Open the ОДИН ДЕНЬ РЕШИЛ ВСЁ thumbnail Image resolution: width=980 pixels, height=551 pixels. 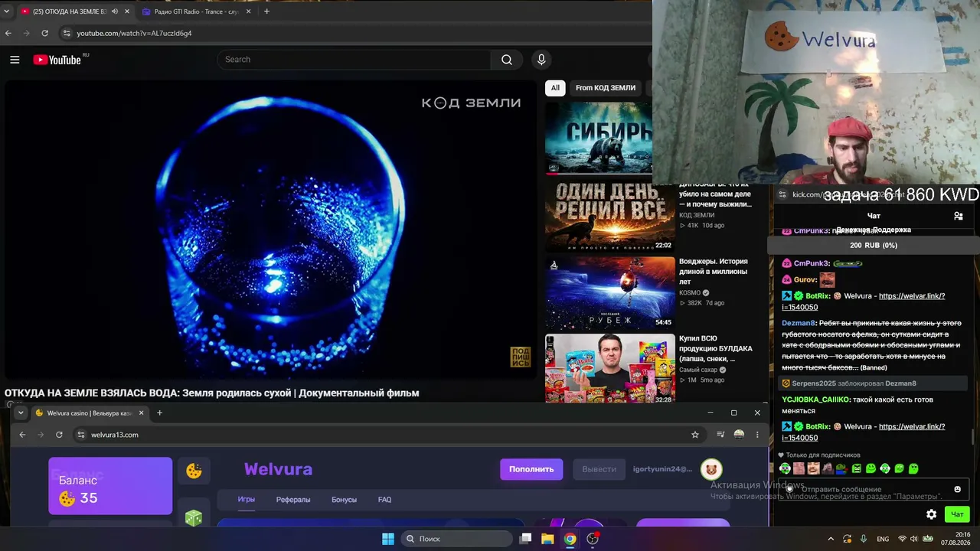click(610, 216)
